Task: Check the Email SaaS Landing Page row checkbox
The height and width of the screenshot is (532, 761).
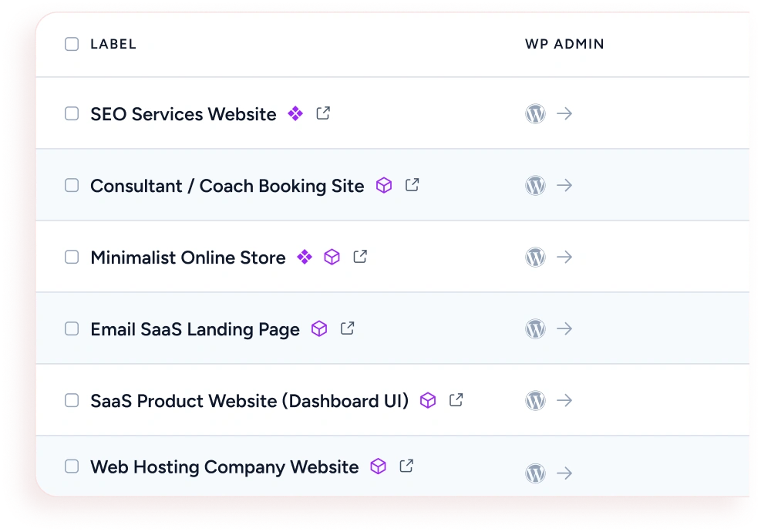Action: [x=72, y=329]
